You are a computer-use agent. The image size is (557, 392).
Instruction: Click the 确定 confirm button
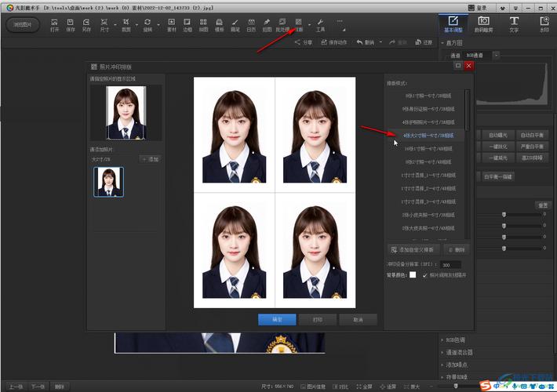pyautogui.click(x=277, y=320)
